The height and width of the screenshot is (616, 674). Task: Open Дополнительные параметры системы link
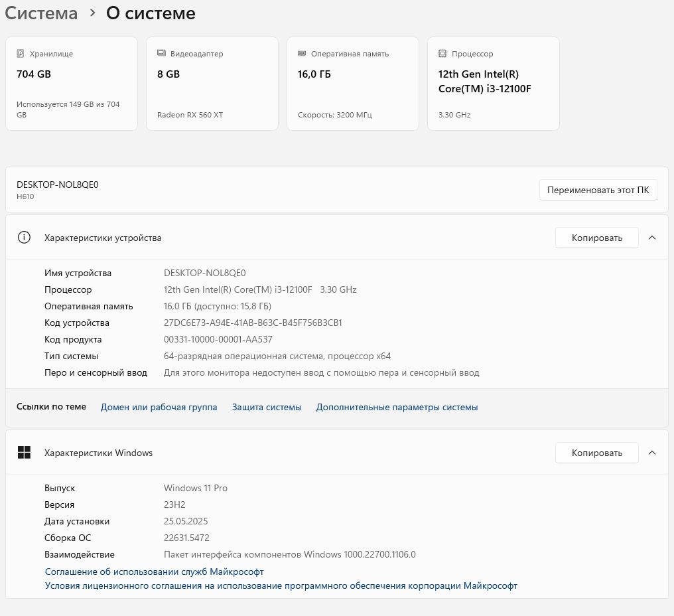[397, 407]
